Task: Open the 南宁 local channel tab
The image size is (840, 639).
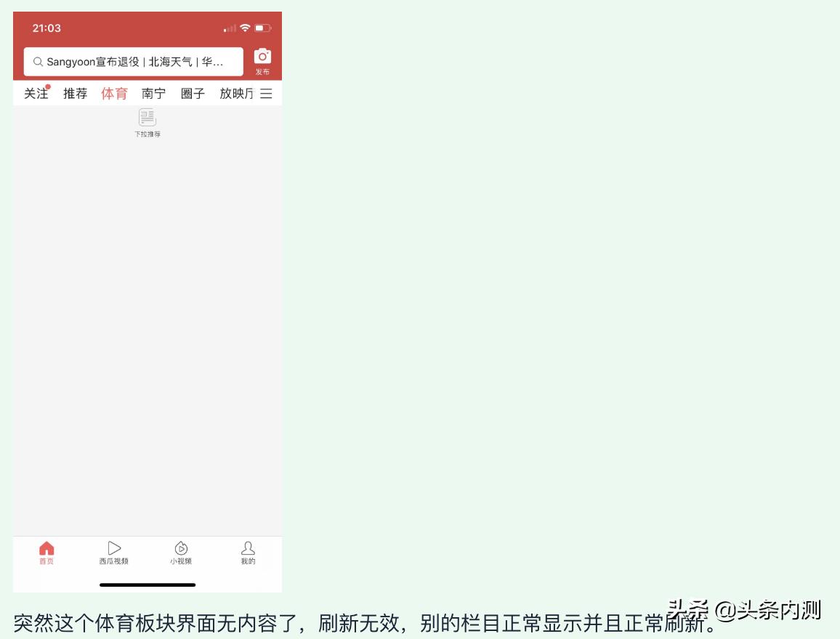Action: (x=153, y=93)
